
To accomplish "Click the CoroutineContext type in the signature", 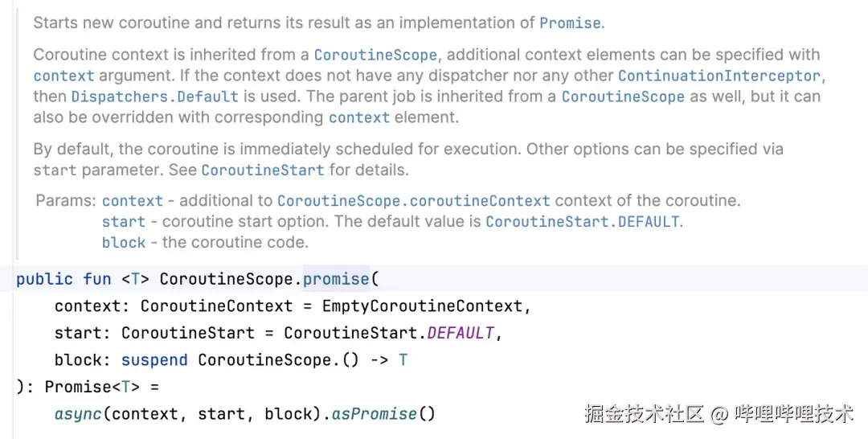I will click(x=216, y=306).
